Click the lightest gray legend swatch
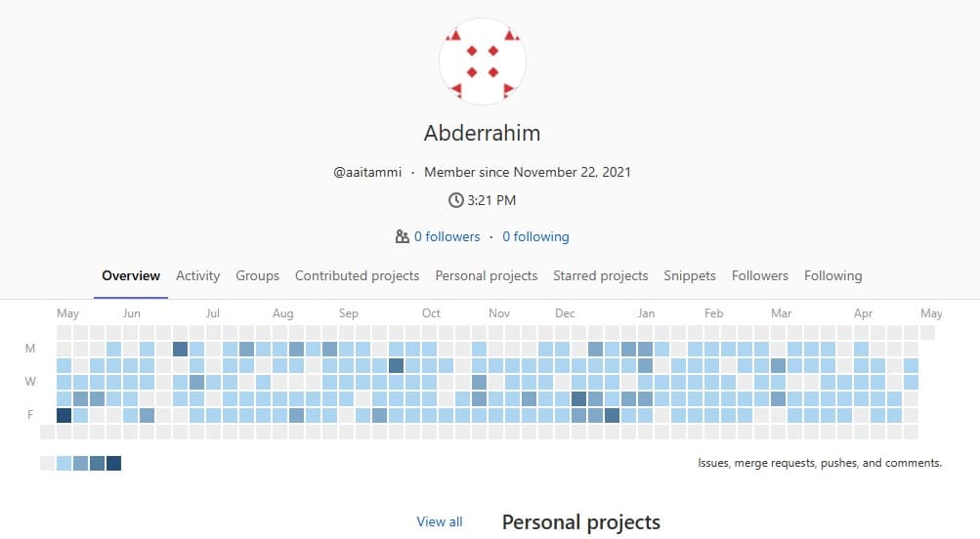980x539 pixels. (48, 463)
